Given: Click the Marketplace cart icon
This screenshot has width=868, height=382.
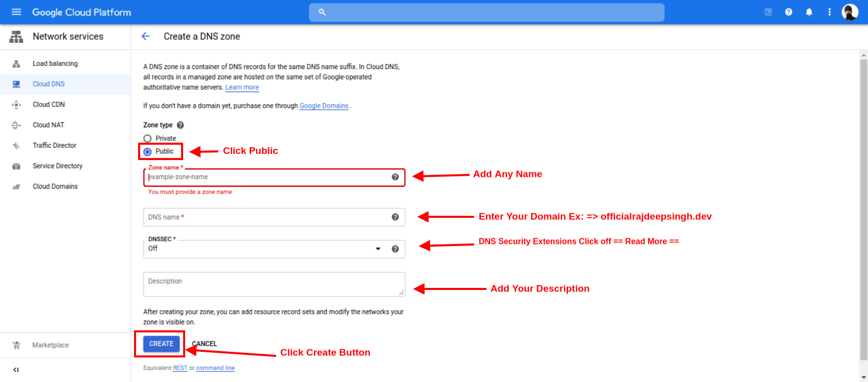Looking at the screenshot, I should tap(16, 345).
